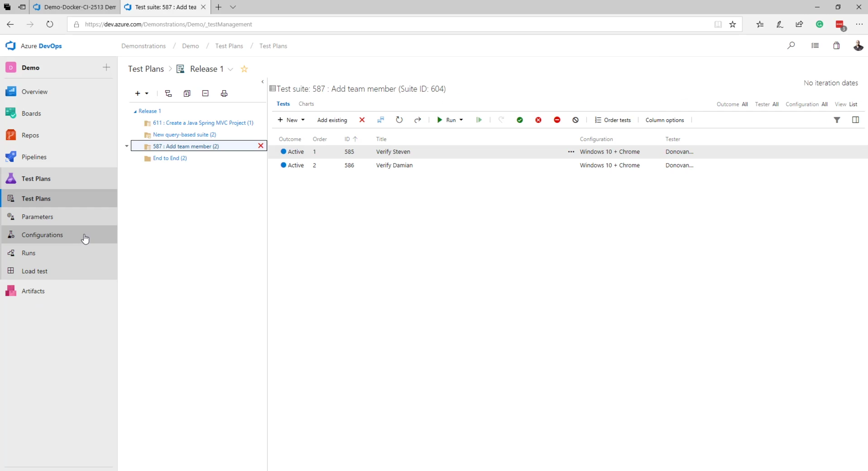
Task: Click the Demo breadcrumb link
Action: click(x=191, y=46)
